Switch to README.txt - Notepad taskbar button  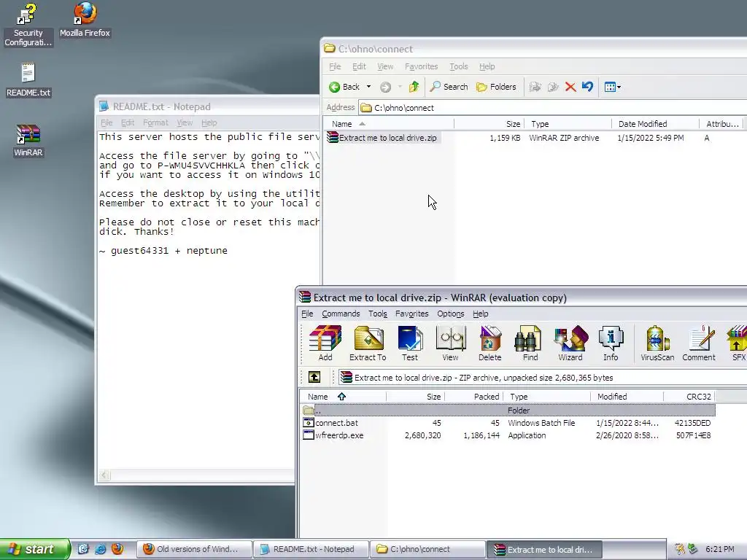[x=311, y=549]
